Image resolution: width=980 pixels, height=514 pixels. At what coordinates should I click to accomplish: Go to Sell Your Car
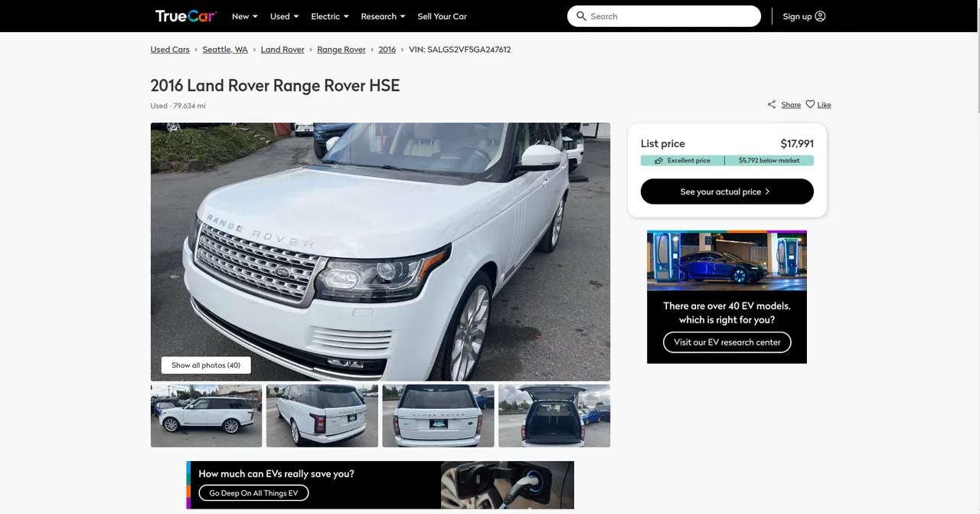(x=442, y=16)
